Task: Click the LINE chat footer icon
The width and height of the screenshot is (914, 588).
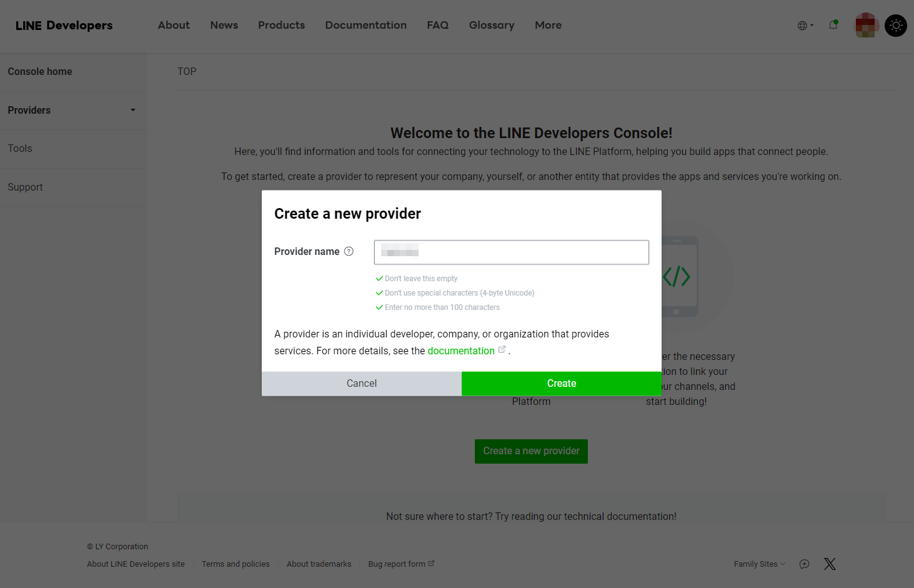Action: tap(805, 564)
